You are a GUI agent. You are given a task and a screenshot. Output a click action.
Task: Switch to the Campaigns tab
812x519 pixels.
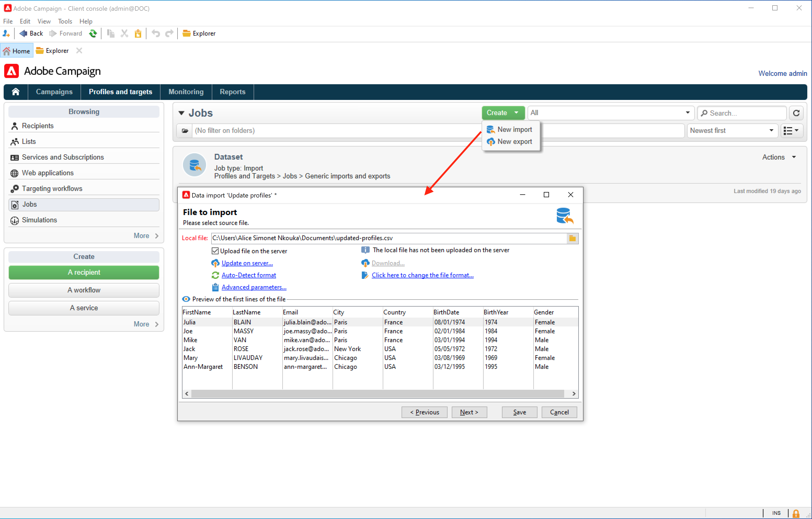[54, 92]
